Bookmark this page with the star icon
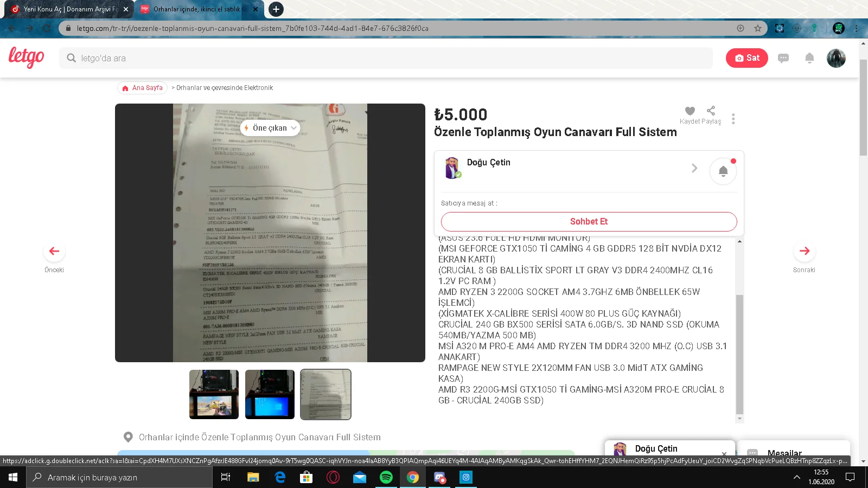 758,28
